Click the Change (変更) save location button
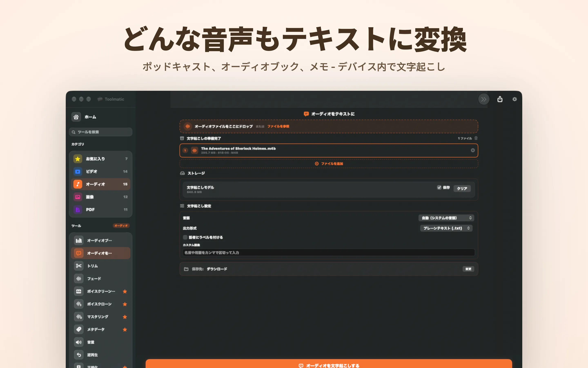Image resolution: width=588 pixels, height=368 pixels. [x=468, y=269]
